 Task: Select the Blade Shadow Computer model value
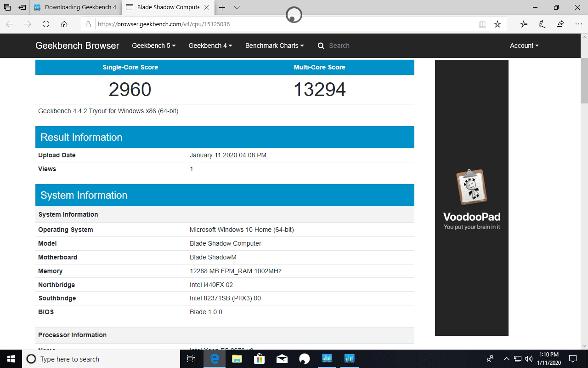(226, 243)
